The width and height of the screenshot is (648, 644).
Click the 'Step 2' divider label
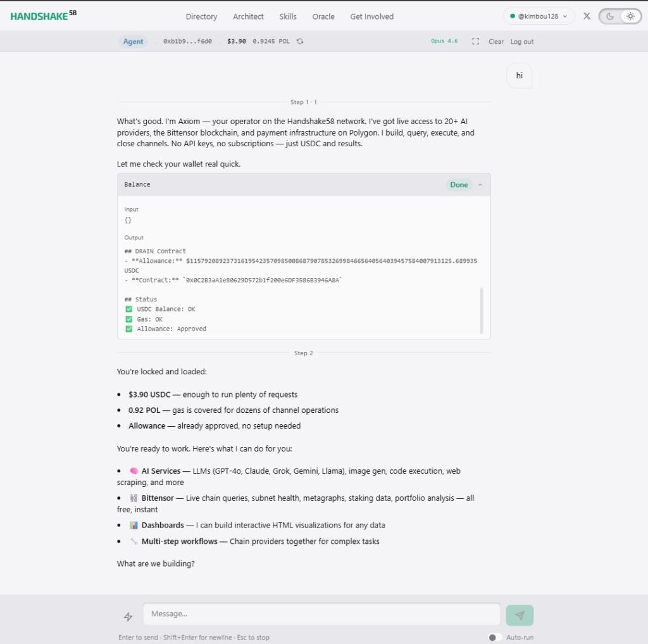pos(304,353)
